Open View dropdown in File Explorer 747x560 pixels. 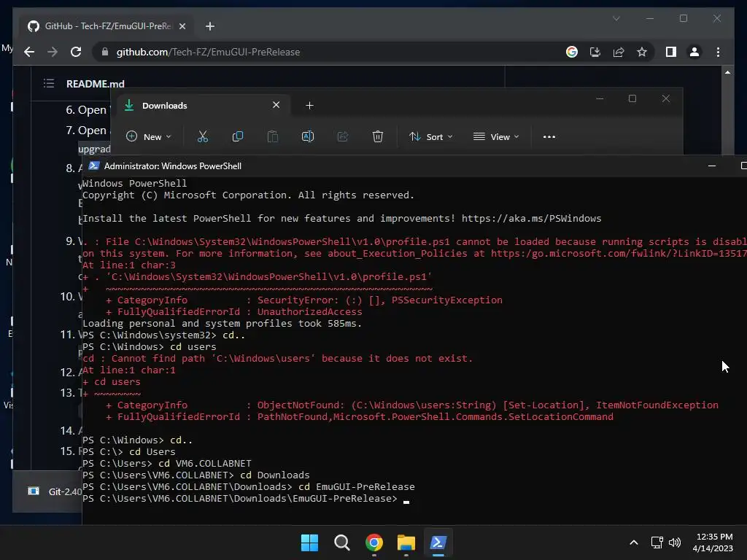point(496,136)
